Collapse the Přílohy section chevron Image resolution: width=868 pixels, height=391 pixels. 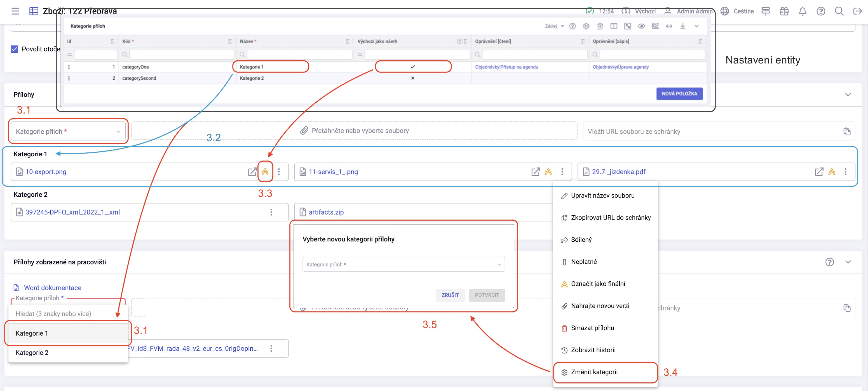point(848,95)
